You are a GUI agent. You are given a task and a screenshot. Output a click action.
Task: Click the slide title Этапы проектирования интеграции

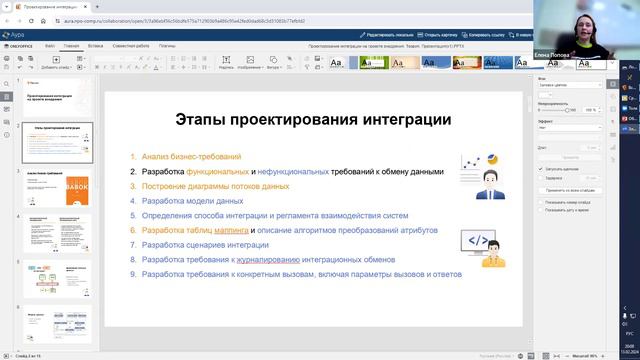[x=313, y=120]
